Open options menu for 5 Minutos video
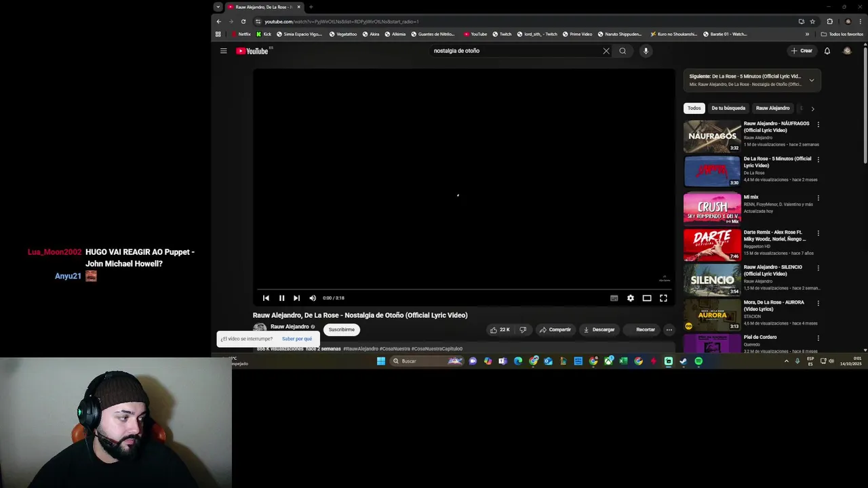 point(818,160)
